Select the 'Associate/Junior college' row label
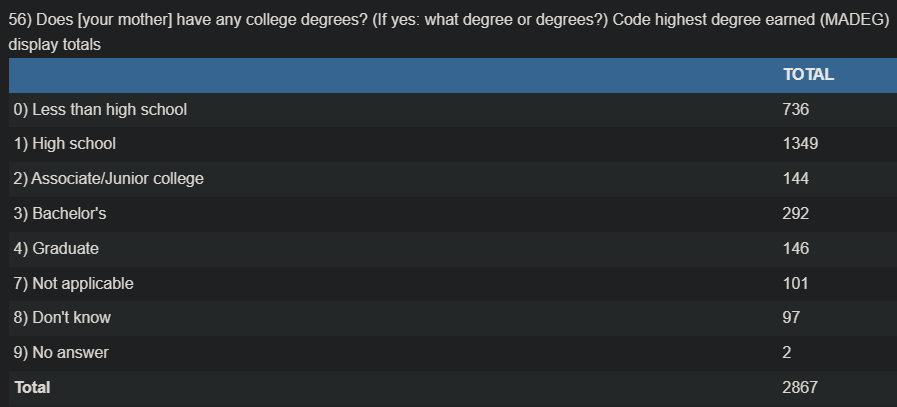The image size is (897, 407). [109, 179]
